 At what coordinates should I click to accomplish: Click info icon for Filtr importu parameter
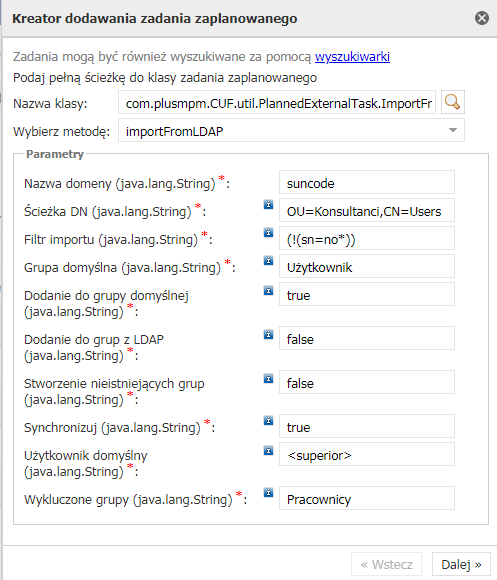pos(268,232)
